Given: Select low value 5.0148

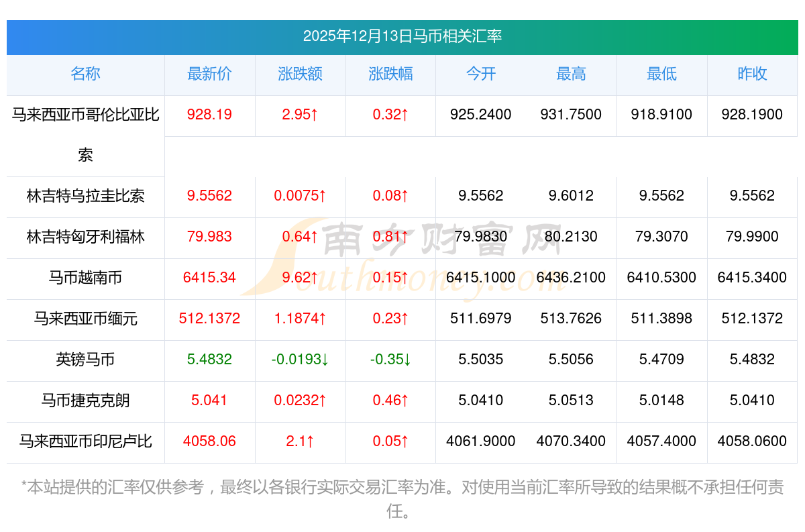Looking at the screenshot, I should (661, 401).
